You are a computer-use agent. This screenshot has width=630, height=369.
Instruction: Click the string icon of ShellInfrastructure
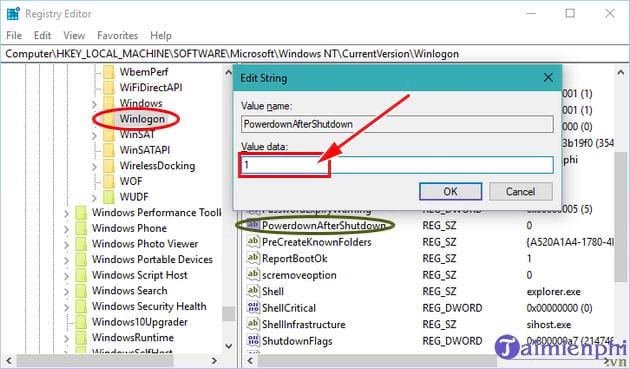pos(253,324)
